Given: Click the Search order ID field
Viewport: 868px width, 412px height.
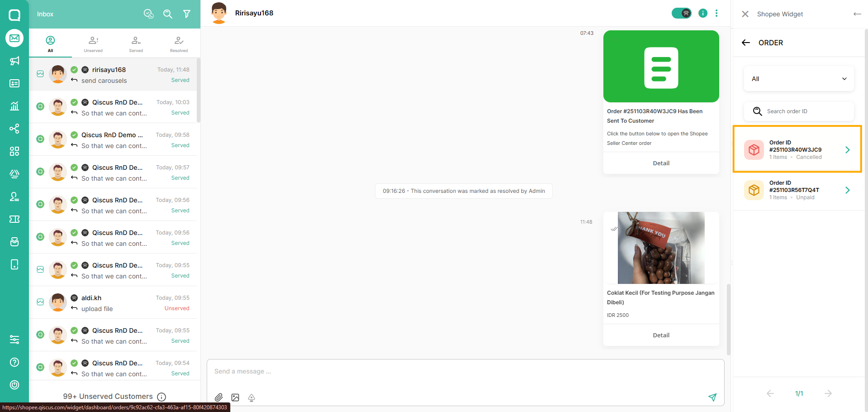Looking at the screenshot, I should pyautogui.click(x=799, y=111).
